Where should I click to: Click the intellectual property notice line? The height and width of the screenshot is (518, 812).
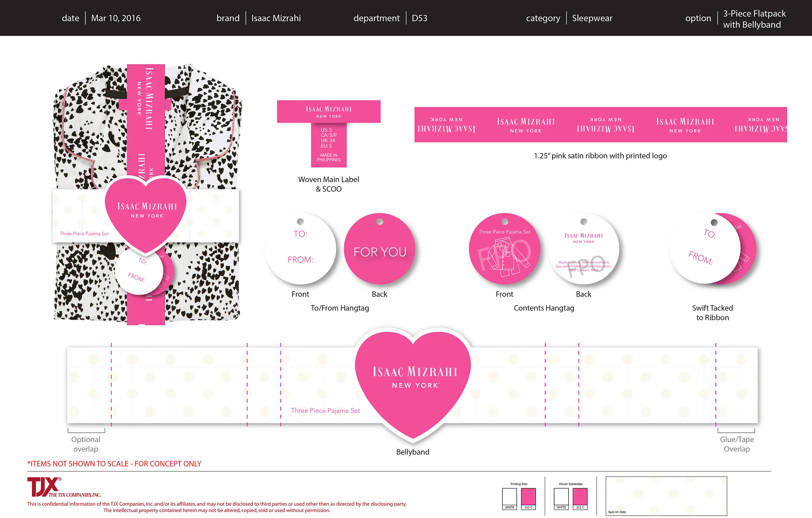click(x=217, y=510)
